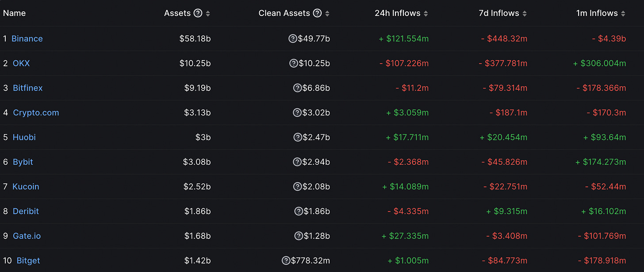Viewport: 644px width, 272px height.
Task: Select Bitfinex assets value $9.19b
Action: [x=198, y=88]
